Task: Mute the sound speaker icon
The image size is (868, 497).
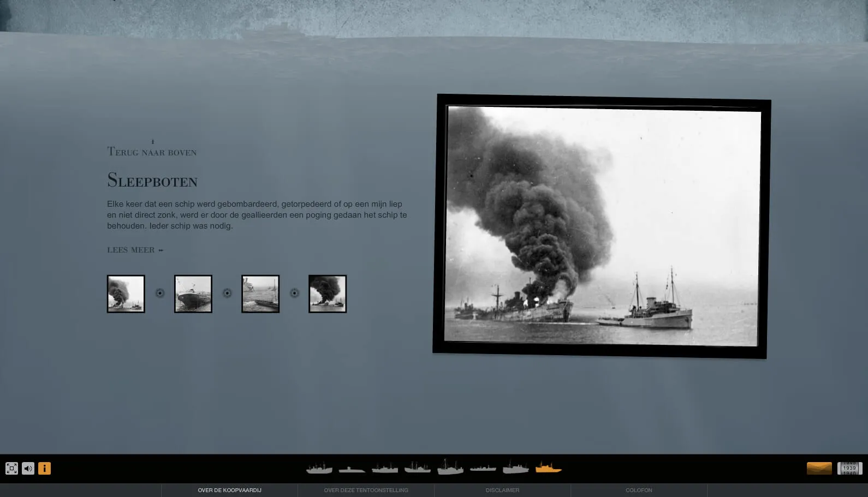Action: (28, 468)
